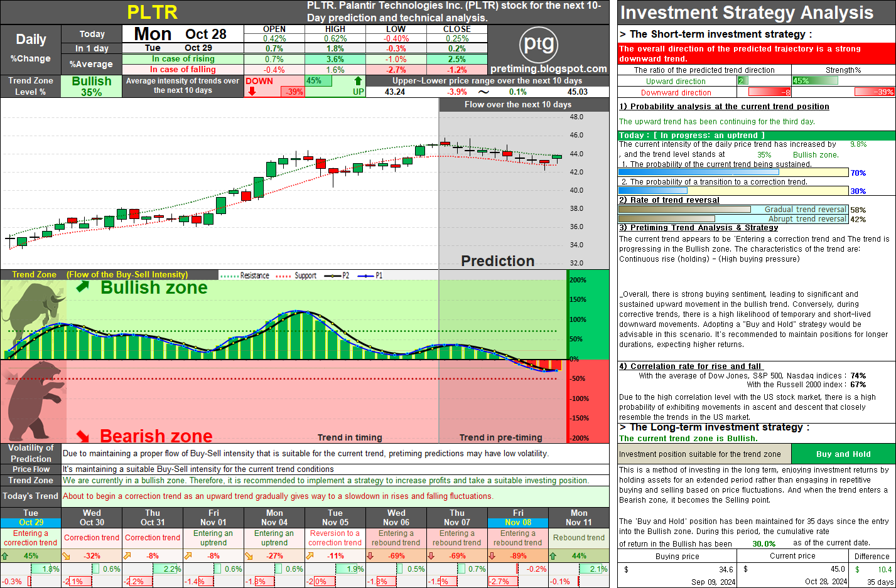Click the green up arrow for Tue Oct 29
Viewport: 896px width, 588px height.
(5, 556)
